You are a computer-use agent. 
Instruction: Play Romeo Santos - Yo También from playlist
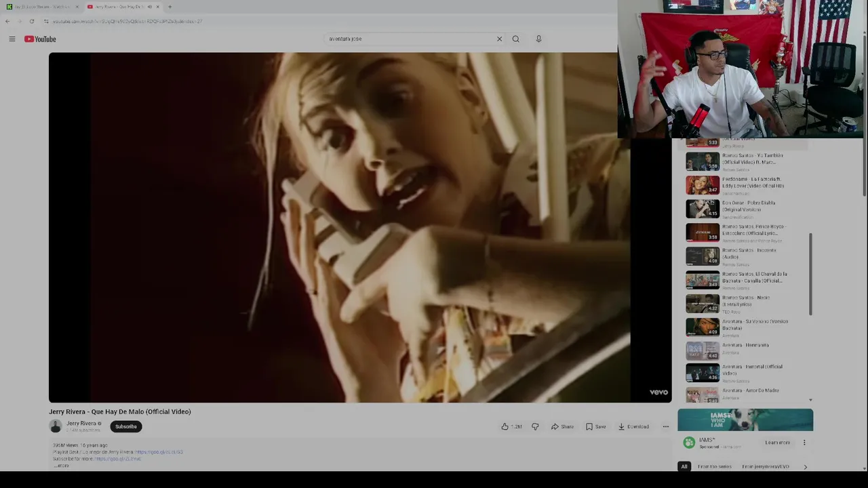pyautogui.click(x=746, y=161)
